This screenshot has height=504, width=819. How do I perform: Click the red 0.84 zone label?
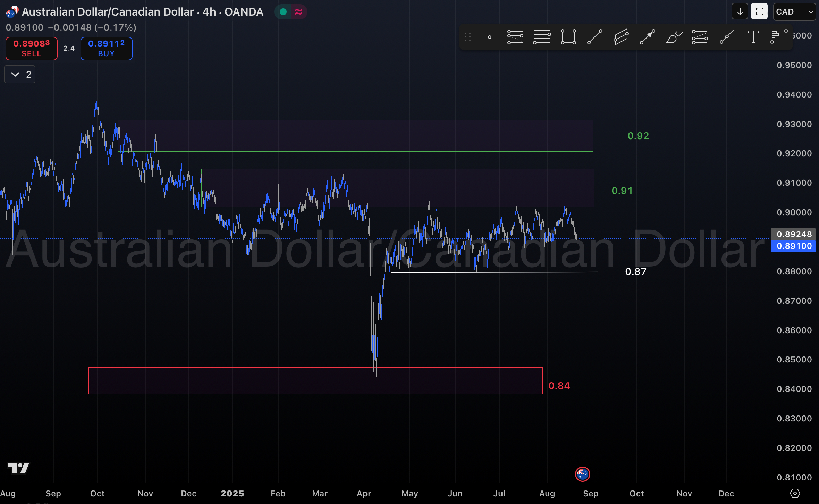pyautogui.click(x=559, y=386)
